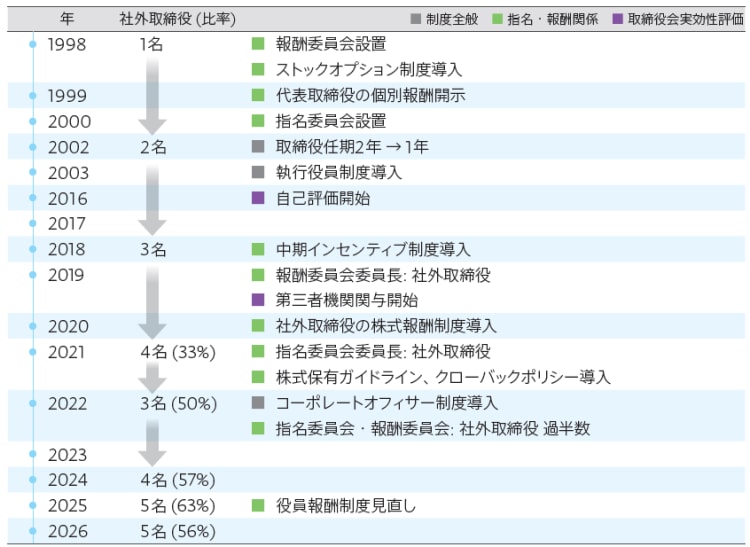
Task: Click the entry 社外取締役の株式報酬制度導入
Action: pyautogui.click(x=386, y=326)
